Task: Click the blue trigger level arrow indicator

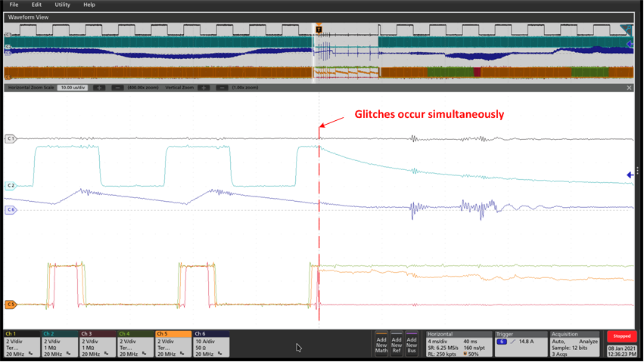Action: point(630,175)
